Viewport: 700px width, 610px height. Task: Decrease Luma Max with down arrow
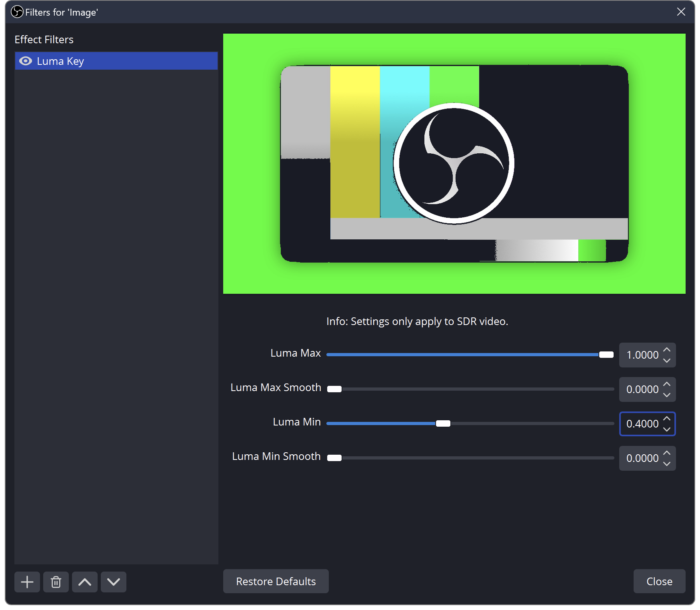[x=667, y=360]
